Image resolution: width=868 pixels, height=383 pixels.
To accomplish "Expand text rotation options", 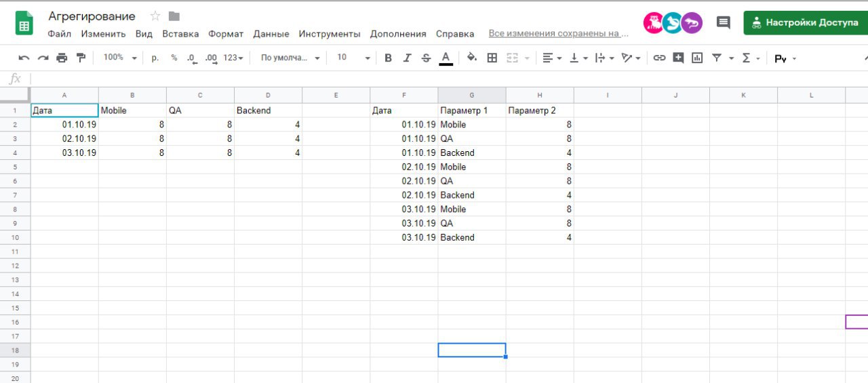I will click(x=631, y=58).
